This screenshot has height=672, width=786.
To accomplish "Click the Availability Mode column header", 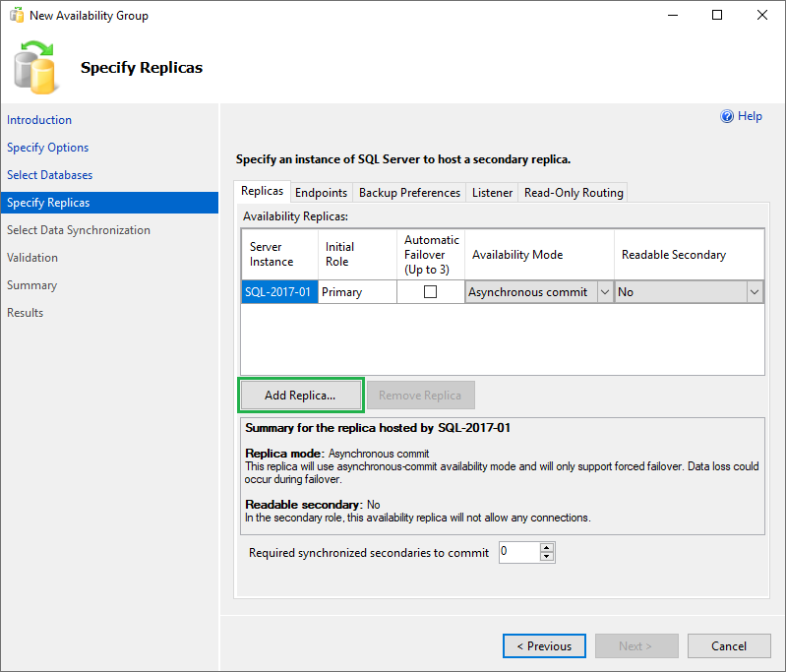I will click(x=539, y=254).
